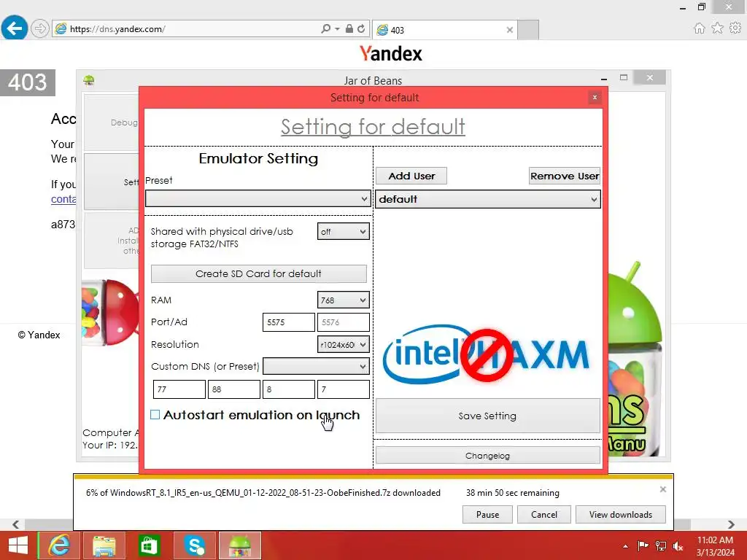Viewport: 747px width, 560px height.
Task: Dismiss the download notification bar
Action: 662,489
